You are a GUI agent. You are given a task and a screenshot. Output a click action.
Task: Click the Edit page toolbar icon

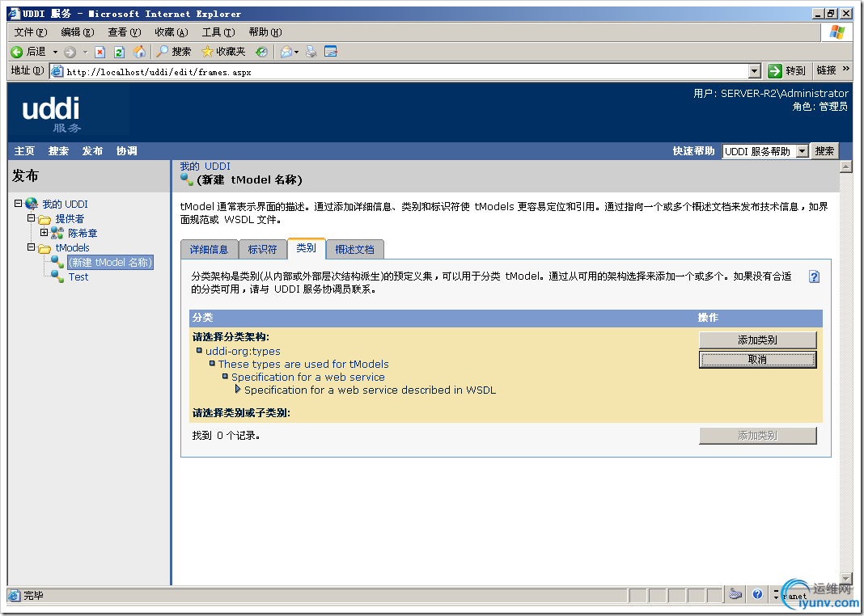pos(331,52)
